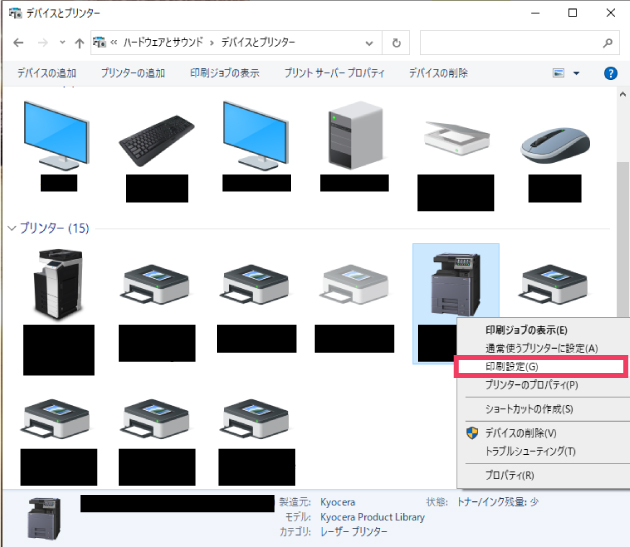Open the view options dropdown arrow

576,73
